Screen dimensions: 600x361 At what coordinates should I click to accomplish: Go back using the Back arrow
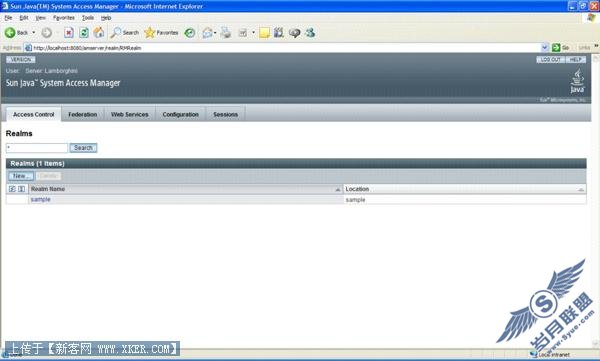[x=16, y=33]
